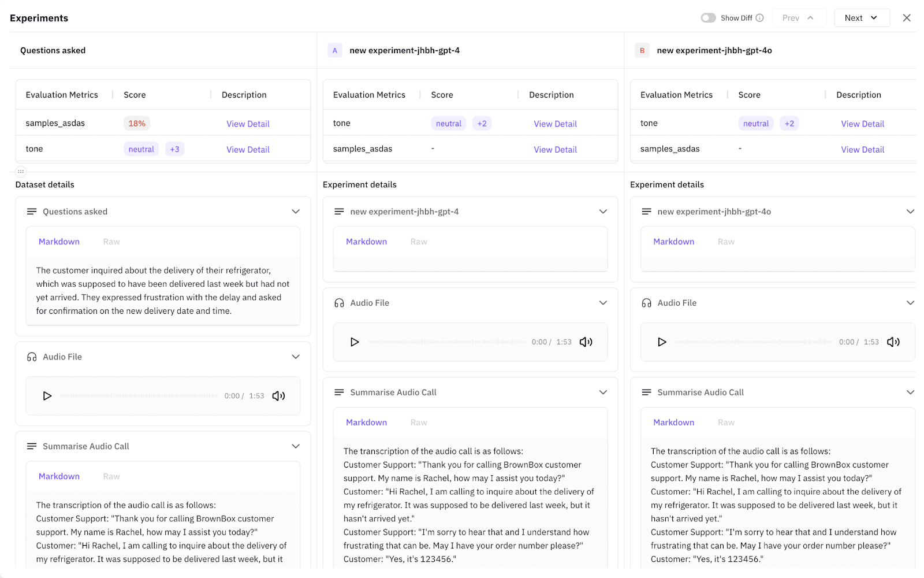Select Raw tab in dataset Summarise Audio Call

tap(111, 476)
